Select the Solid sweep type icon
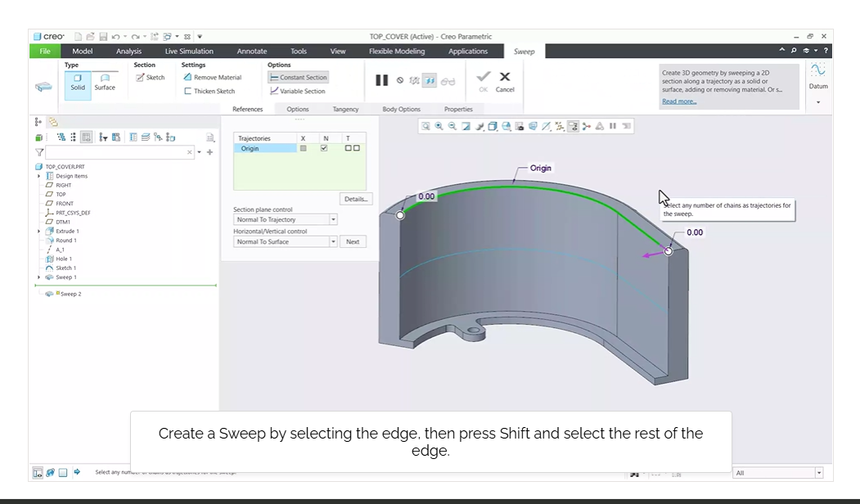This screenshot has width=860, height=504. pos(78,82)
